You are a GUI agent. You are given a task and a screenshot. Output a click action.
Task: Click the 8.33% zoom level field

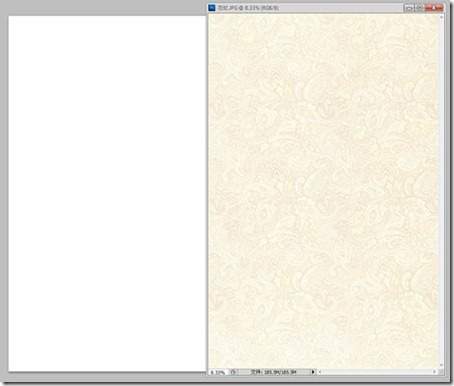tap(218, 372)
